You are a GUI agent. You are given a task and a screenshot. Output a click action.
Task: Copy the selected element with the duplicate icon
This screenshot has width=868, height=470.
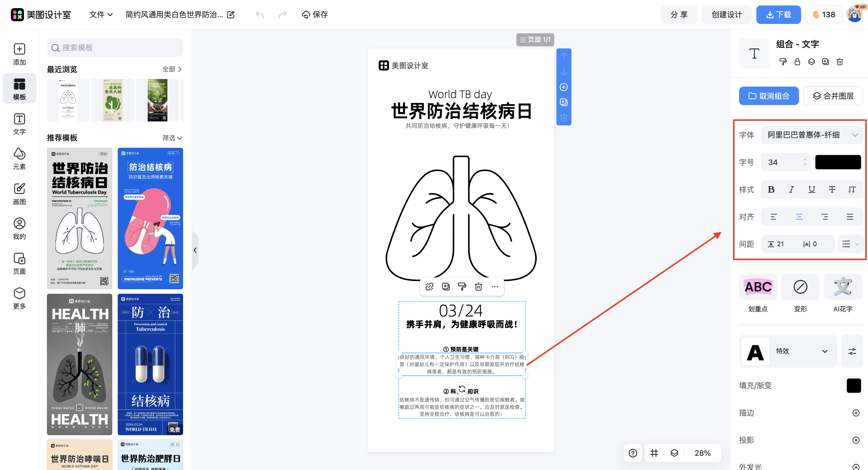pos(826,62)
